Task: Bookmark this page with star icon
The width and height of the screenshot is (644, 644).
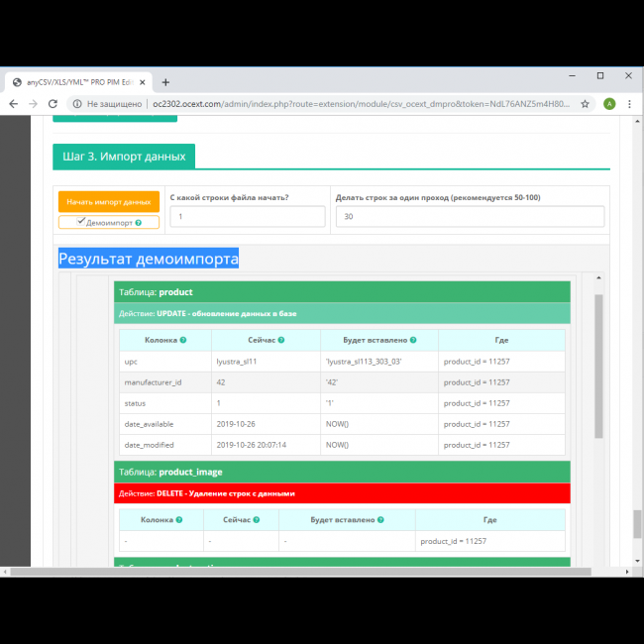Action: (x=586, y=103)
